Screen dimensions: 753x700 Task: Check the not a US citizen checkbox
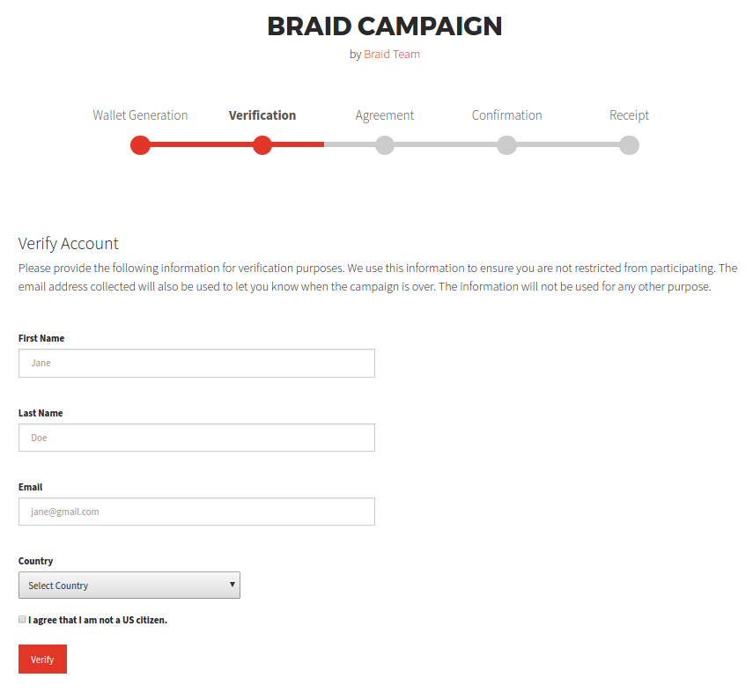[22, 620]
